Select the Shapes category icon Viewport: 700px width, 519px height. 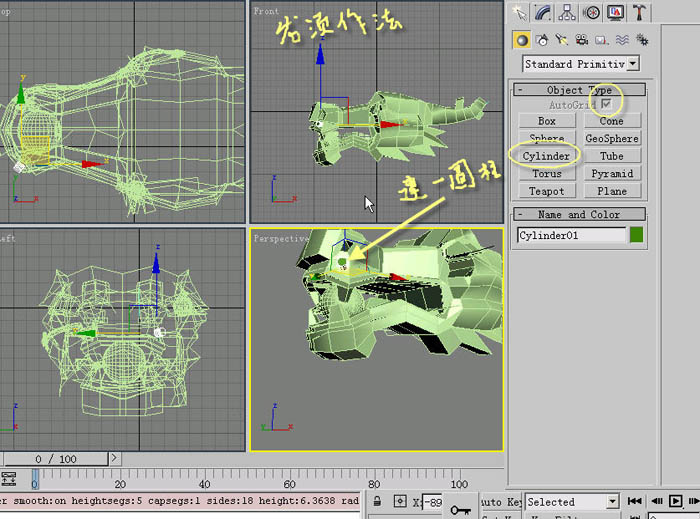click(x=542, y=40)
